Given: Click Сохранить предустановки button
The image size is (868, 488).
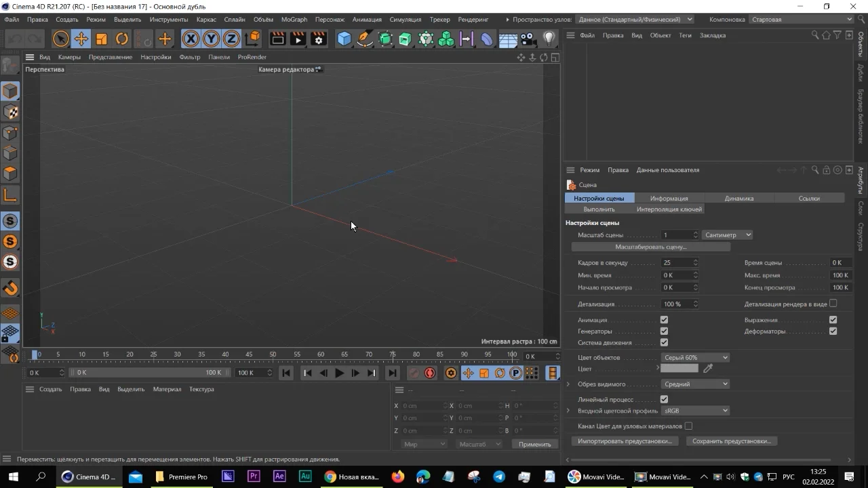Looking at the screenshot, I should (732, 441).
